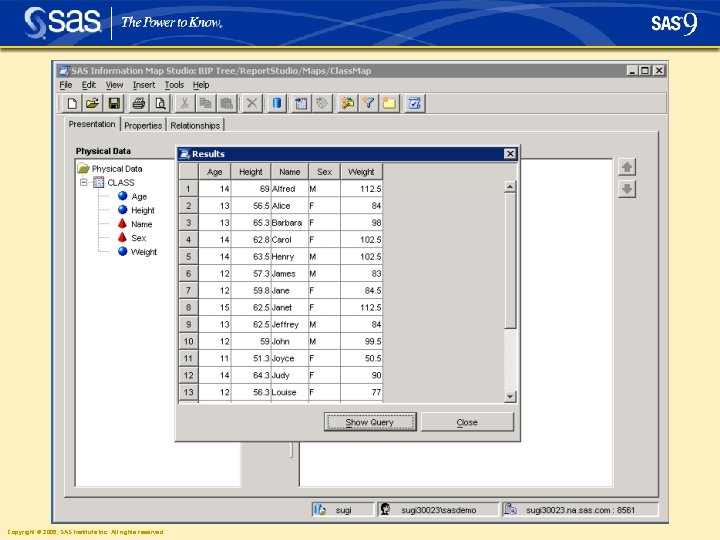Click the test query checkmark icon
720x540 pixels.
(414, 103)
